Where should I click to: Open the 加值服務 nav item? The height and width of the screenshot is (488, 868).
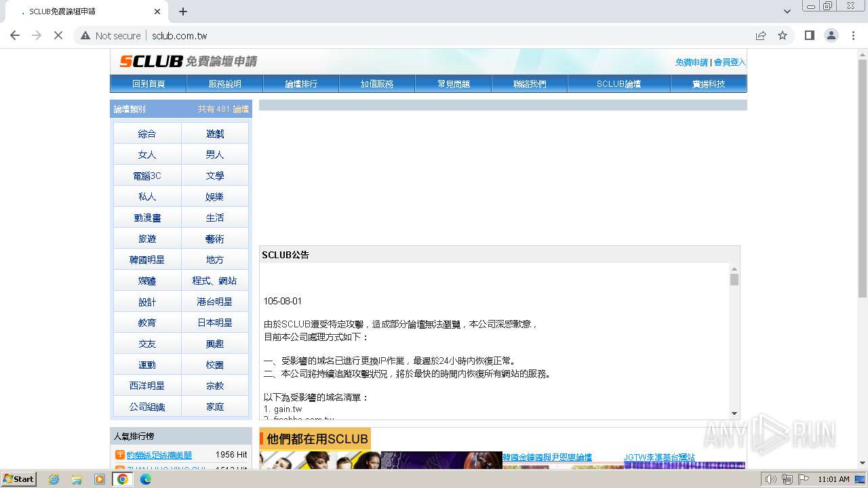pyautogui.click(x=377, y=84)
